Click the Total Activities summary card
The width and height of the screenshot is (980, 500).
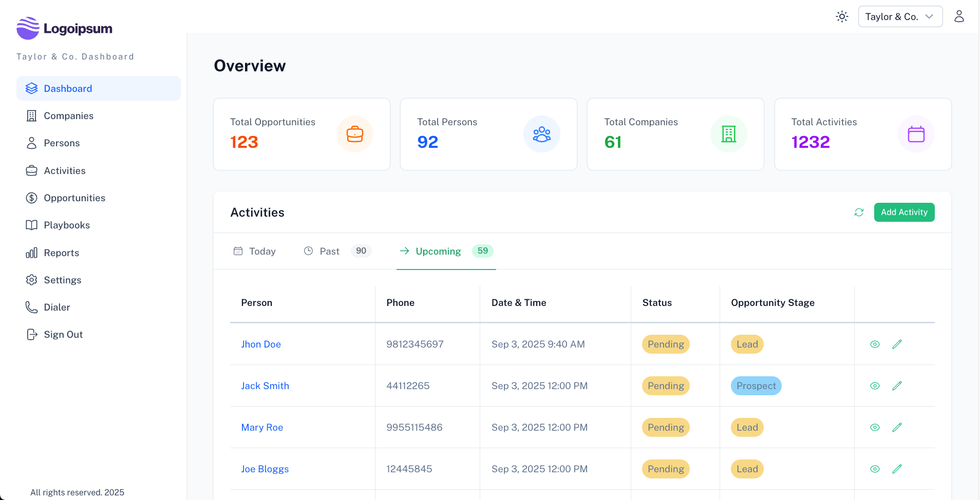coord(863,134)
